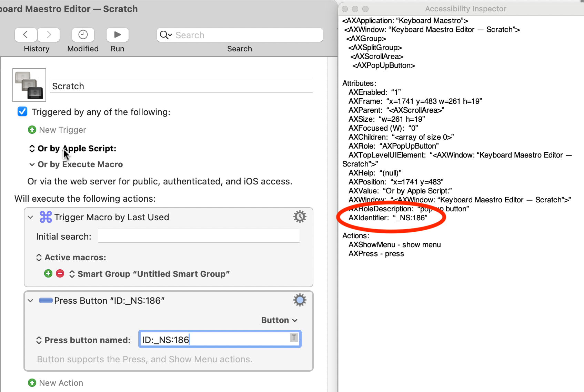Open the 'Or by Apple Script:' popup

tap(73, 149)
